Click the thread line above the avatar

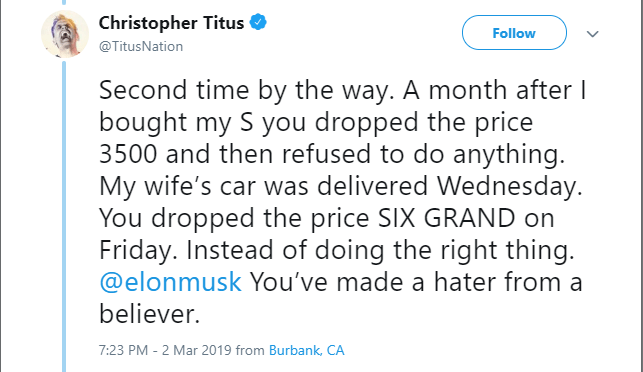64,2
